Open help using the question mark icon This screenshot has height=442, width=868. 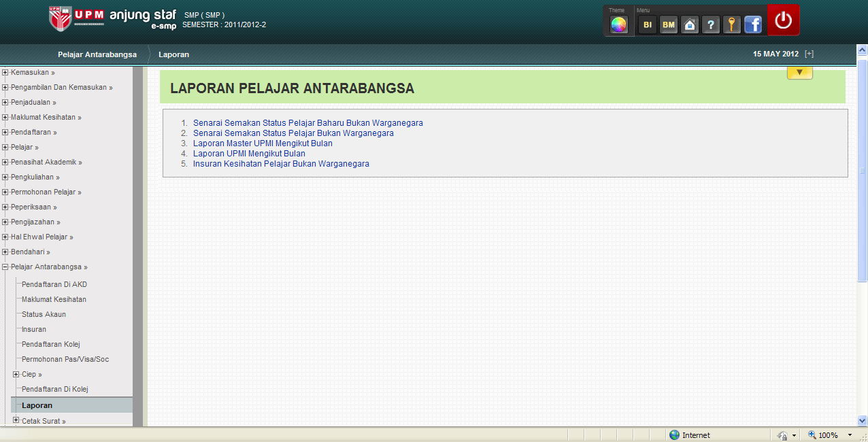coord(710,25)
